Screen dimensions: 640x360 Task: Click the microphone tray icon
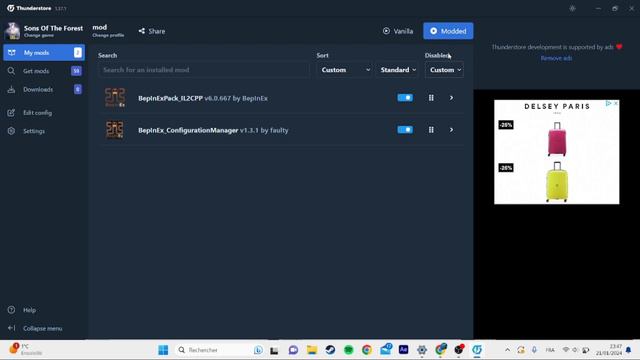[x=534, y=350]
